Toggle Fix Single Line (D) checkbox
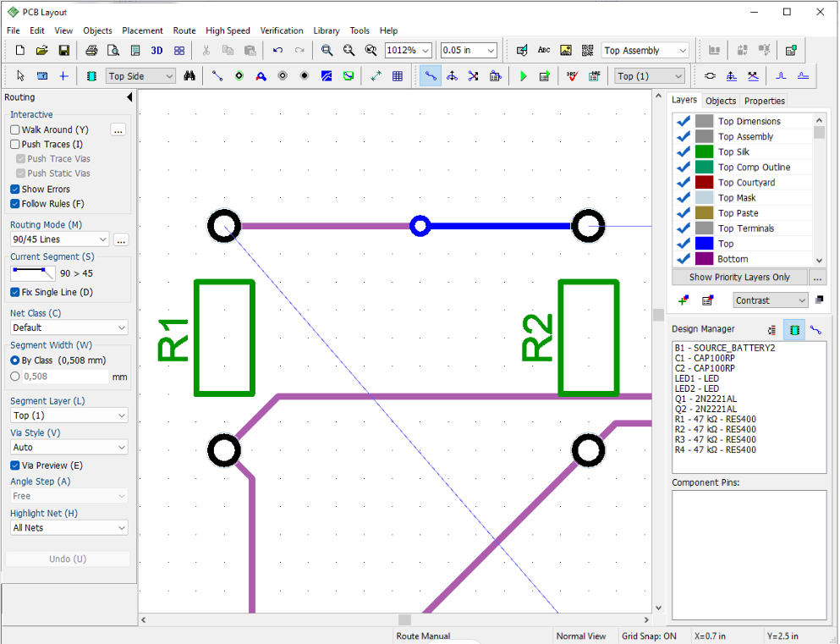The image size is (840, 644). pos(15,292)
